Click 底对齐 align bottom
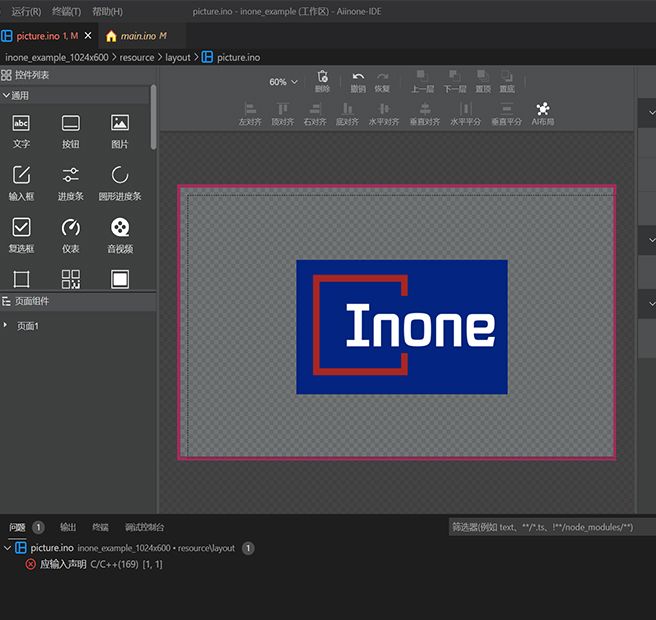 347,114
